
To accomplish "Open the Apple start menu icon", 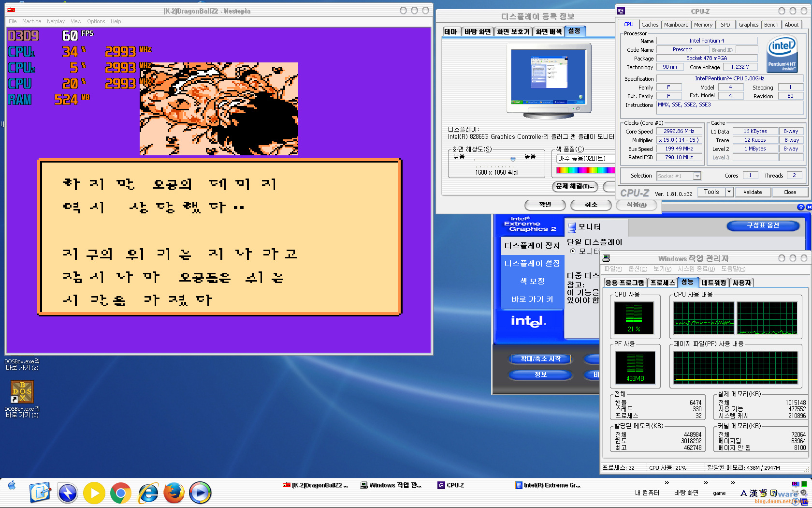I will point(12,485).
